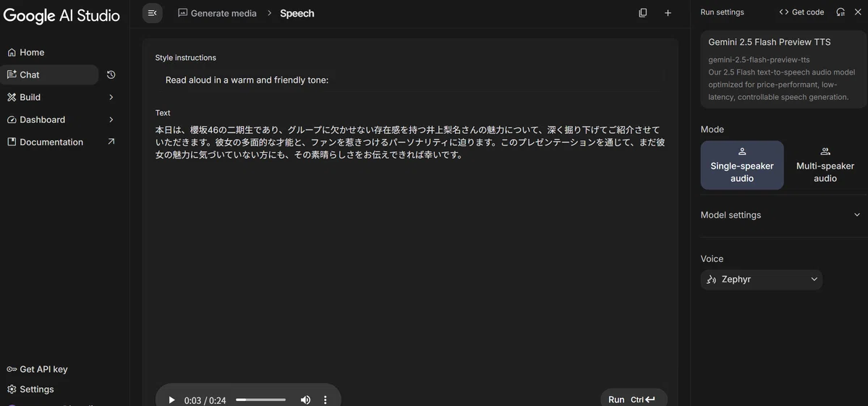The width and height of the screenshot is (868, 406).
Task: Open the Zephyr voice dropdown
Action: click(x=762, y=279)
